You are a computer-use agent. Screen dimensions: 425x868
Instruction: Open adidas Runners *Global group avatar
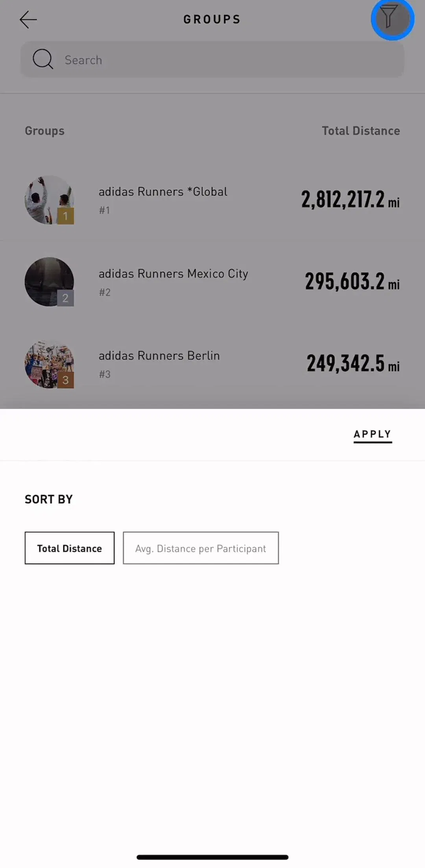click(x=49, y=200)
